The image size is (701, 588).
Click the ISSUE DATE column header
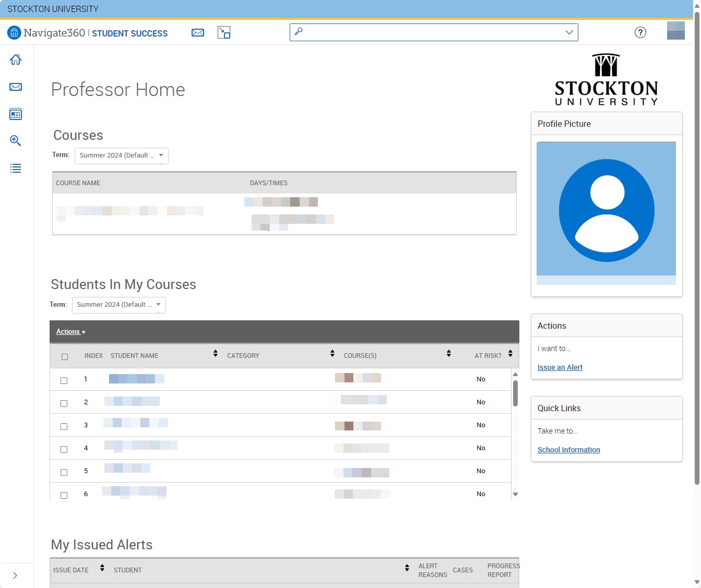pos(71,570)
